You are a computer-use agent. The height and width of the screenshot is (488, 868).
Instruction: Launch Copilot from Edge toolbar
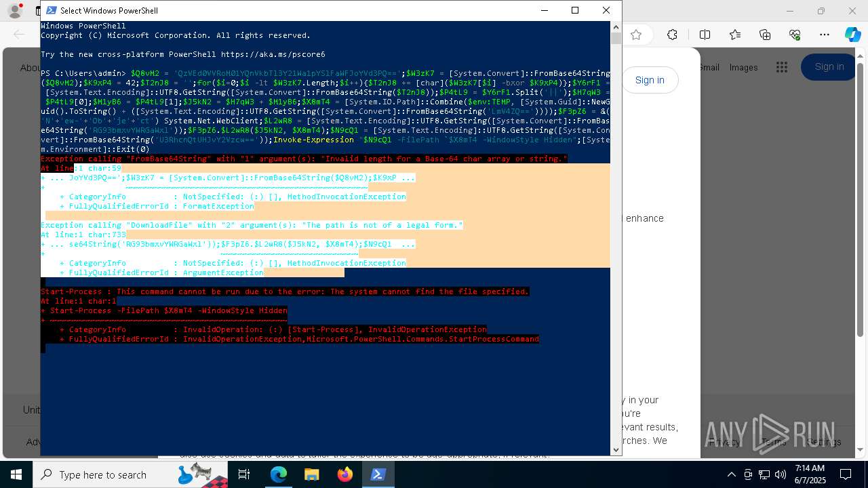pyautogui.click(x=852, y=35)
